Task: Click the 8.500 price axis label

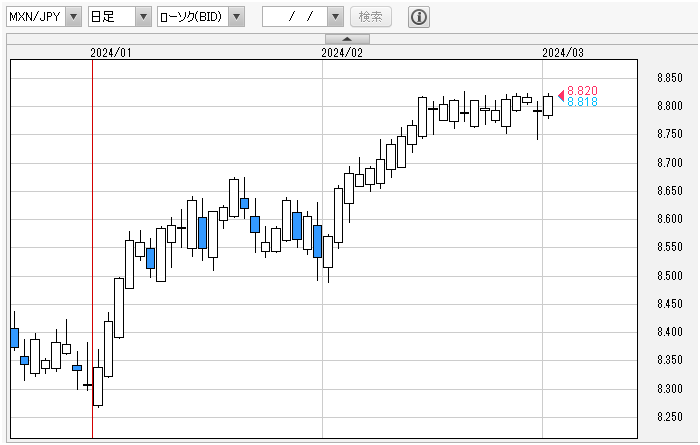Action: click(x=670, y=275)
